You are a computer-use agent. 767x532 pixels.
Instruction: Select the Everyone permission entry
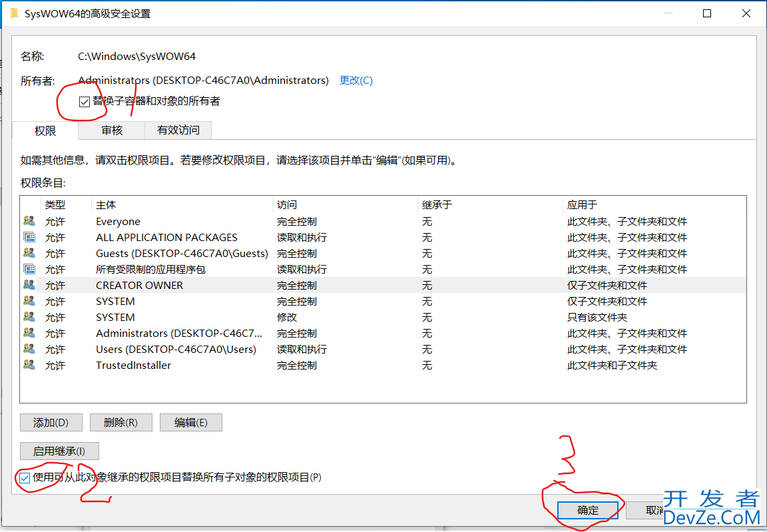(383, 222)
